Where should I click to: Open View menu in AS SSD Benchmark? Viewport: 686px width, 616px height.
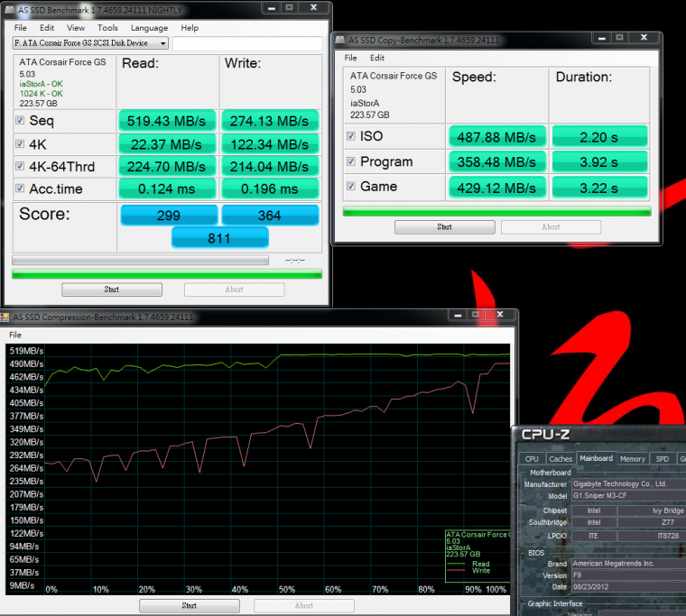pyautogui.click(x=76, y=28)
